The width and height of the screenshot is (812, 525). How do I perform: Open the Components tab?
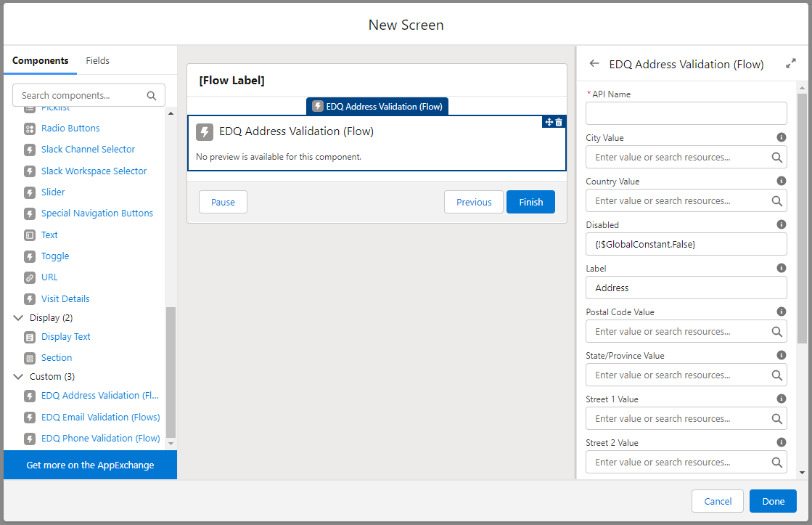[41, 60]
